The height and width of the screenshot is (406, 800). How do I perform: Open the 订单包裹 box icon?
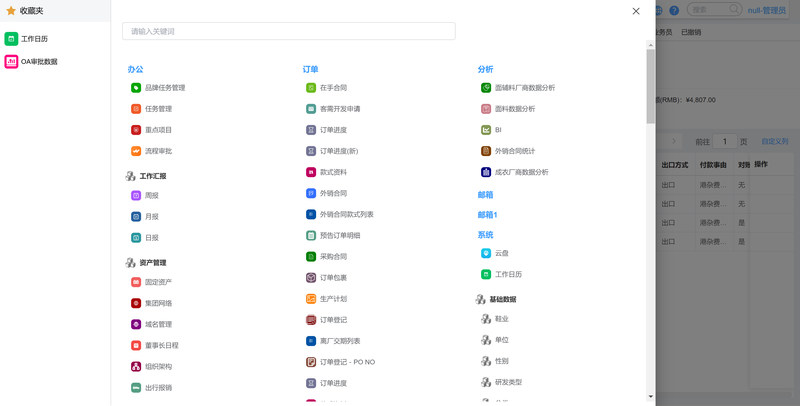pyautogui.click(x=311, y=278)
